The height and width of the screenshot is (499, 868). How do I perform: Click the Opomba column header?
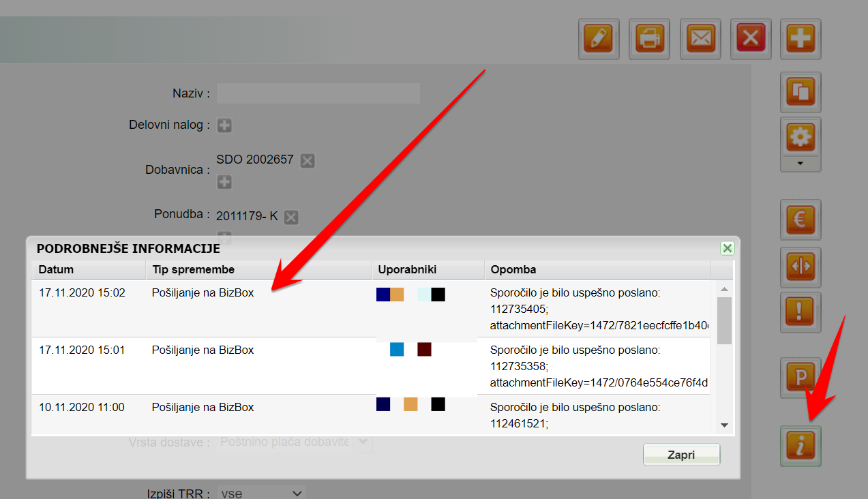coord(597,269)
